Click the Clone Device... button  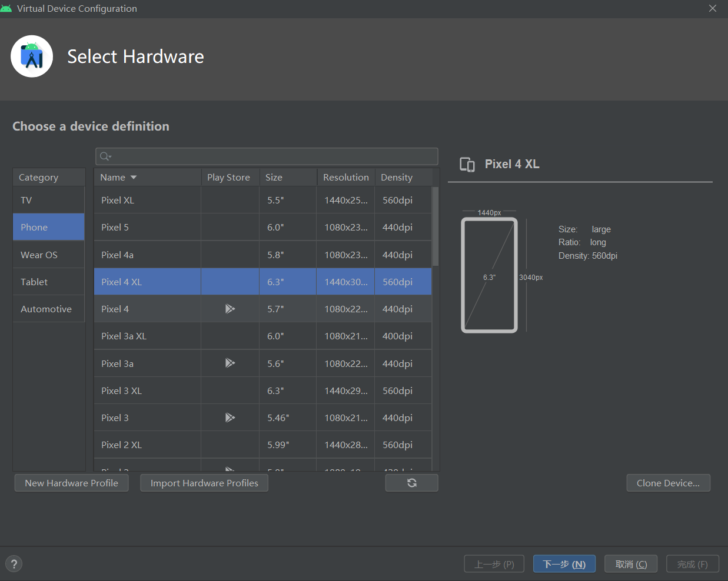668,483
